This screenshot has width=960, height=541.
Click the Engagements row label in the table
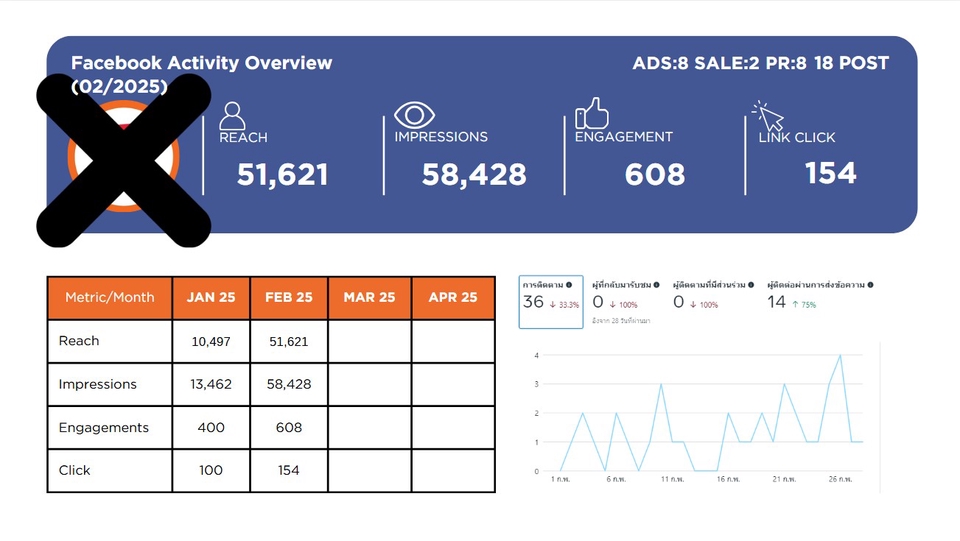point(103,428)
